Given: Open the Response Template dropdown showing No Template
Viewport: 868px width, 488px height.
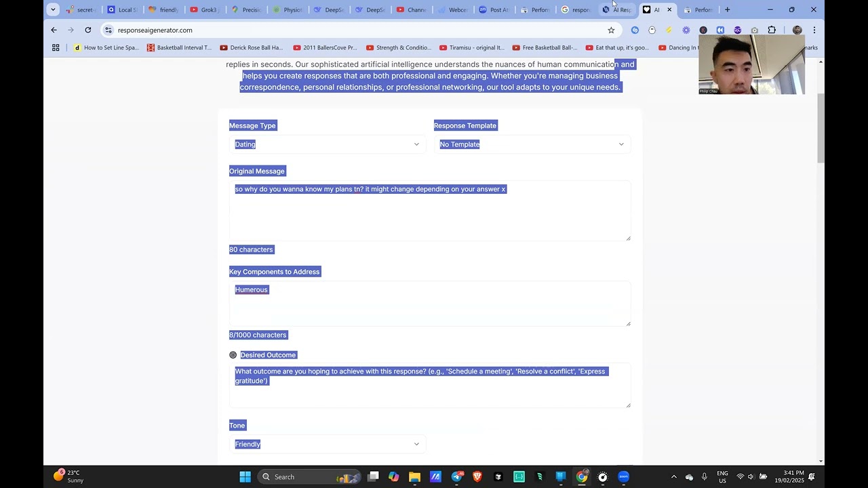Looking at the screenshot, I should [x=532, y=144].
